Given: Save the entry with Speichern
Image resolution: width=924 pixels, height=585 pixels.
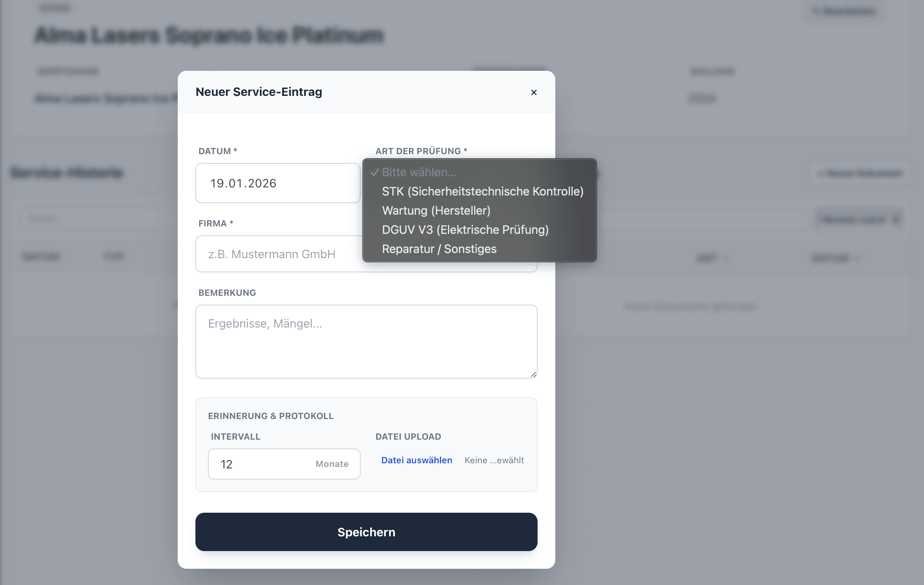Looking at the screenshot, I should coord(366,532).
